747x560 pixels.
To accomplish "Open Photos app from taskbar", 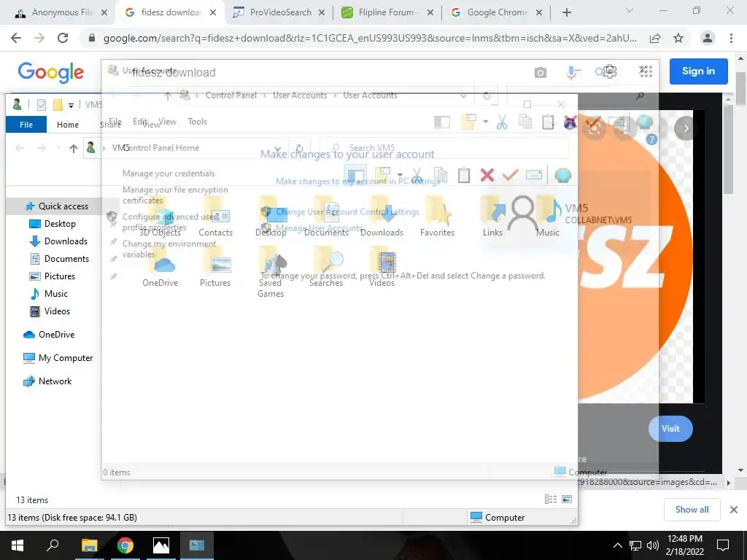I will [161, 545].
